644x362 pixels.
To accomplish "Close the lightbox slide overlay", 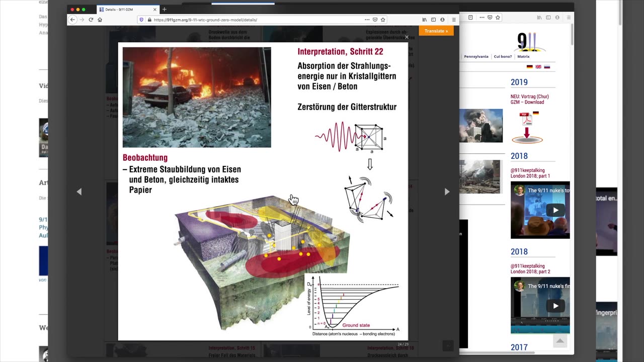I will [x=407, y=37].
